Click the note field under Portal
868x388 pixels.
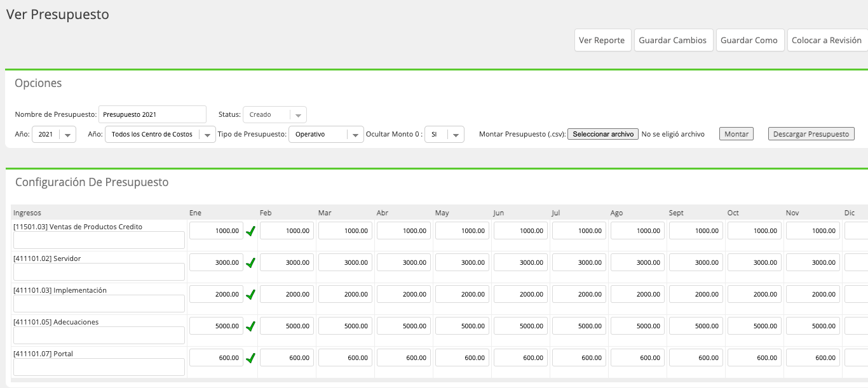99,367
